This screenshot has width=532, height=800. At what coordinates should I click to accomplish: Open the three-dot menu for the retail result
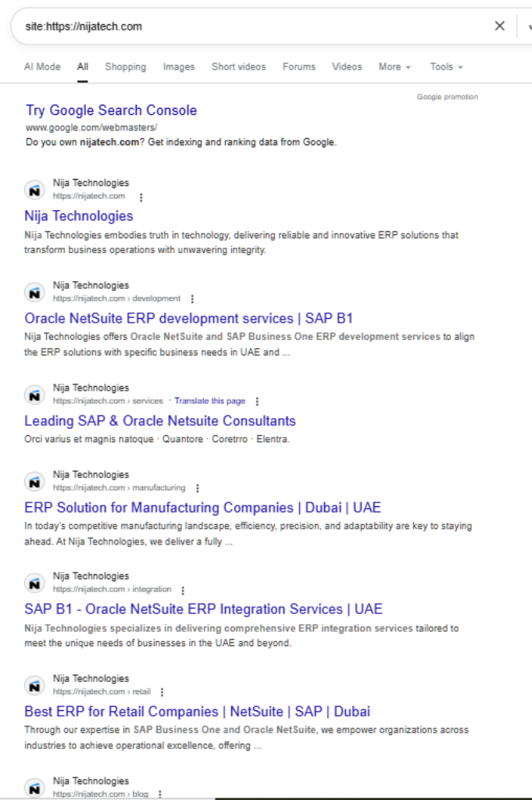(162, 692)
